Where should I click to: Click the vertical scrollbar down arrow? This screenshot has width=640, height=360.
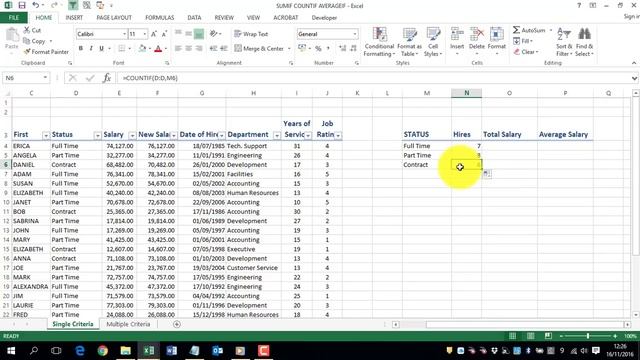636,315
